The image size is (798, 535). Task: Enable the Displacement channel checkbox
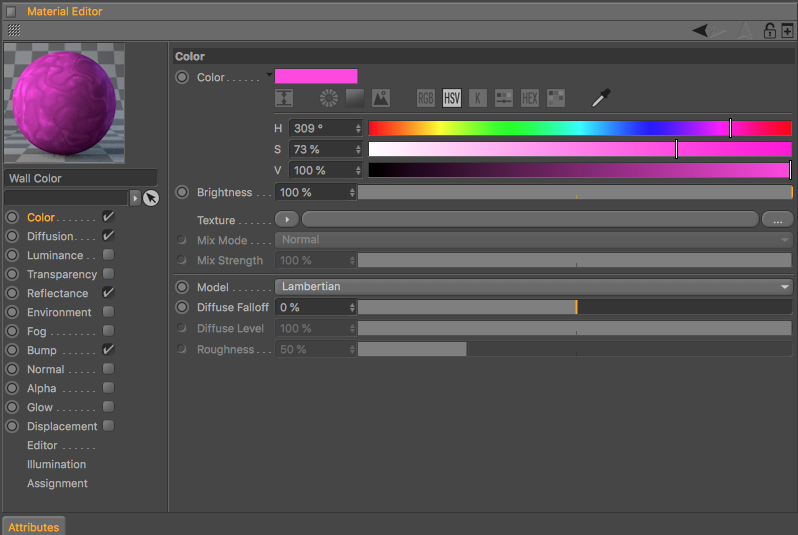pos(108,426)
